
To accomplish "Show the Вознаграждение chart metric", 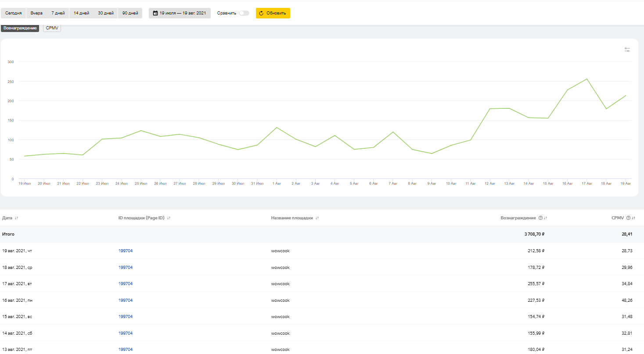I will tap(20, 28).
